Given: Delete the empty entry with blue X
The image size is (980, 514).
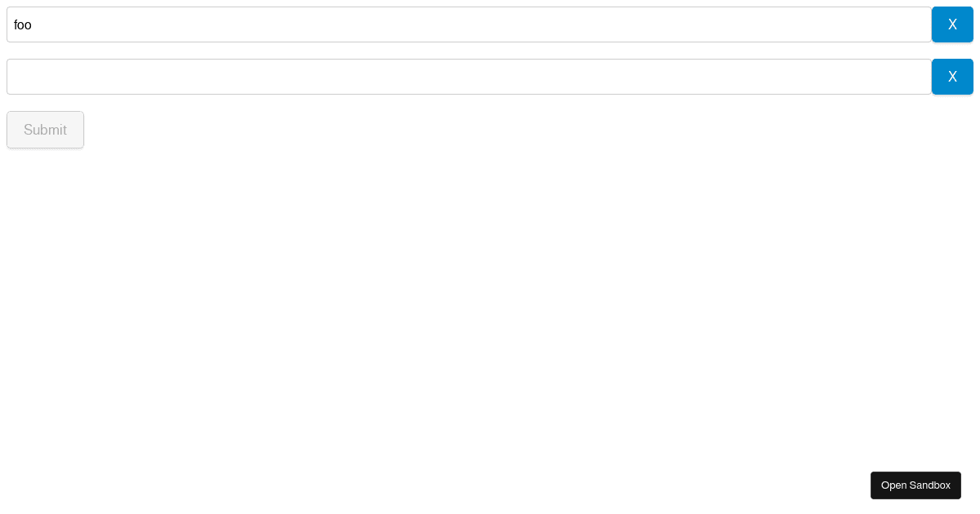Looking at the screenshot, I should point(952,77).
